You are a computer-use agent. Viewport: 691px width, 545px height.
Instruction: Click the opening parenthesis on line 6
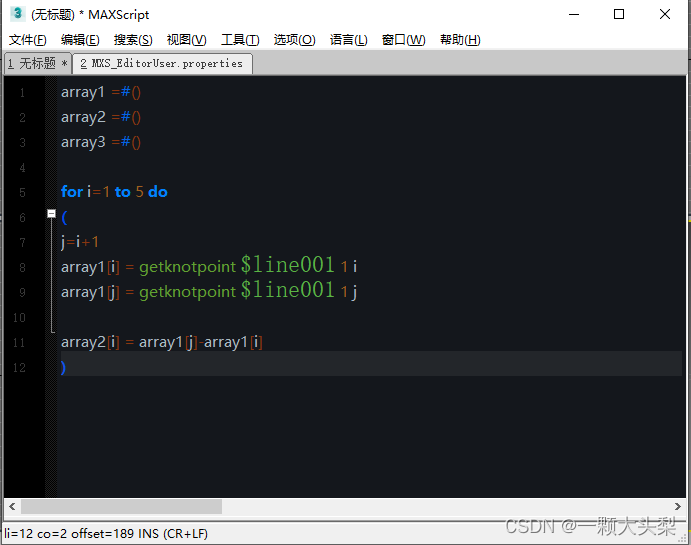click(x=64, y=217)
